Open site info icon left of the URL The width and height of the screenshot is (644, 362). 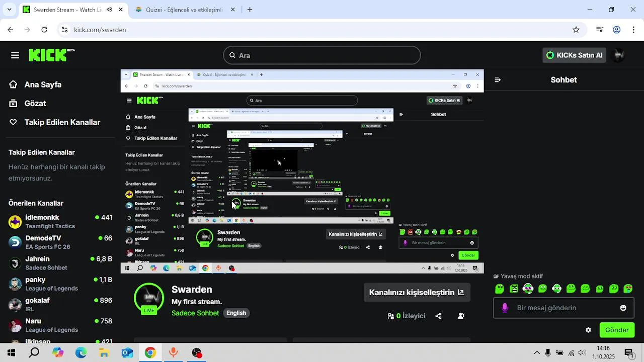click(64, 30)
